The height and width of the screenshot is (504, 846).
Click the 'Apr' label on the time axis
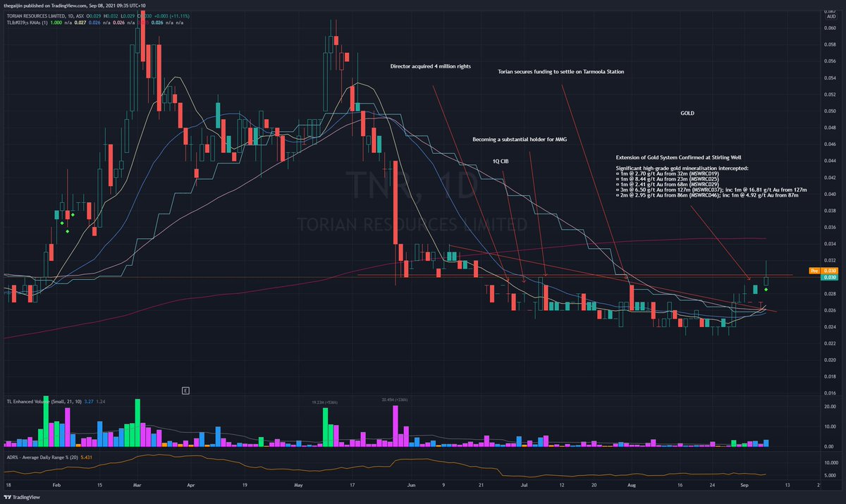click(191, 486)
